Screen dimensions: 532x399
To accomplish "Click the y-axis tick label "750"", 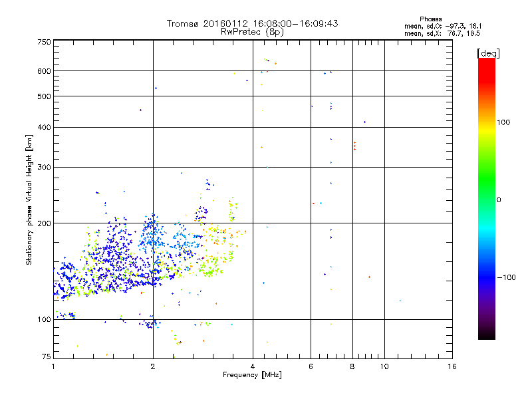I will [x=44, y=42].
